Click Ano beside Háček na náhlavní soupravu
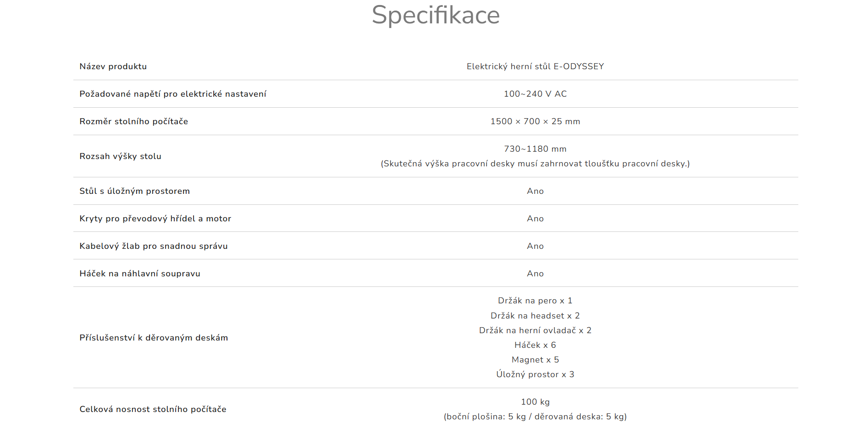 tap(535, 274)
